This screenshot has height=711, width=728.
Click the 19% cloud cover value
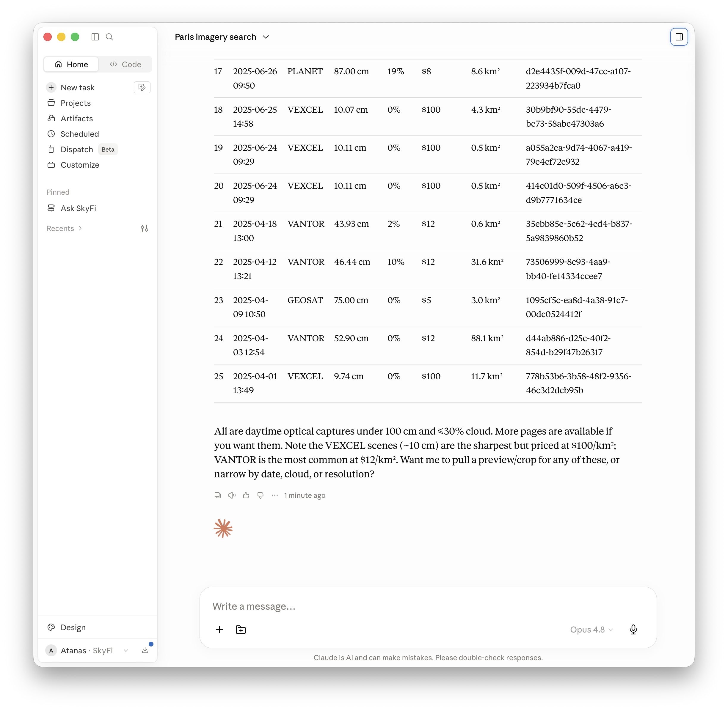coord(396,71)
